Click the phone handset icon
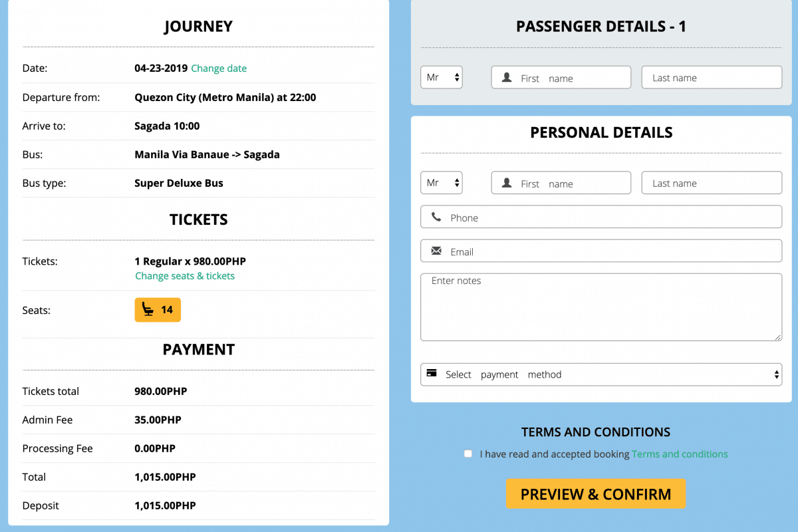 click(x=436, y=217)
